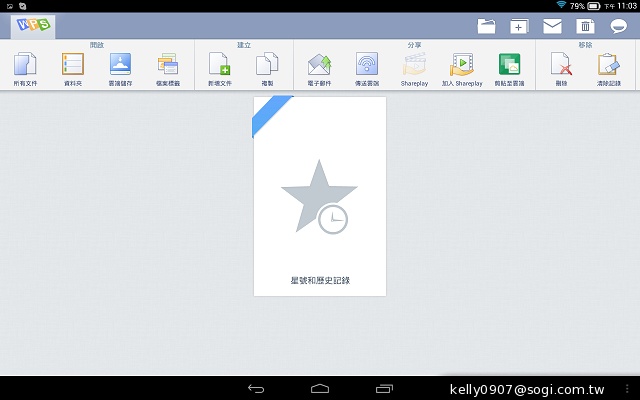Open the overflow menu dots in navigation bar
The image size is (640, 400).
tap(627, 389)
